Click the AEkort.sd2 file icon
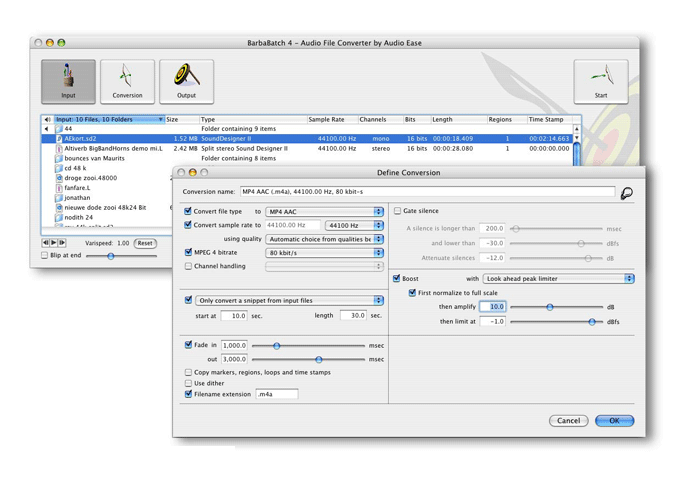The width and height of the screenshot is (686, 480). tap(59, 139)
